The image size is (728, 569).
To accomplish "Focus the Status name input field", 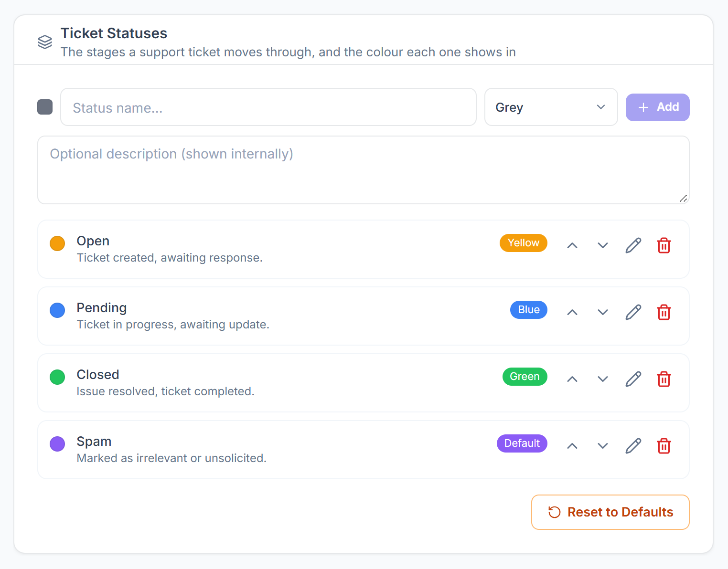I will click(x=268, y=107).
